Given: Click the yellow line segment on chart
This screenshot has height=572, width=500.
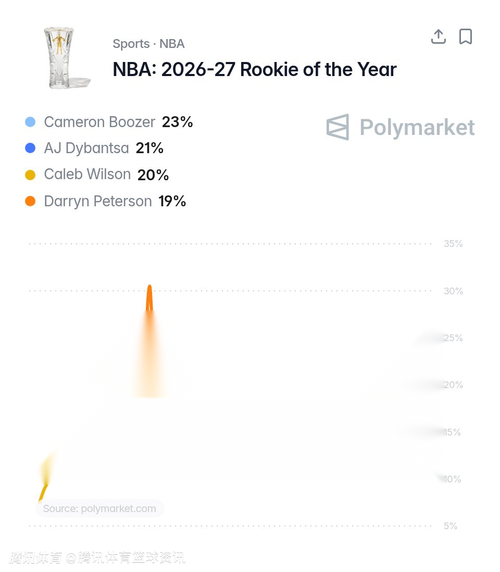Looking at the screenshot, I should click(43, 492).
